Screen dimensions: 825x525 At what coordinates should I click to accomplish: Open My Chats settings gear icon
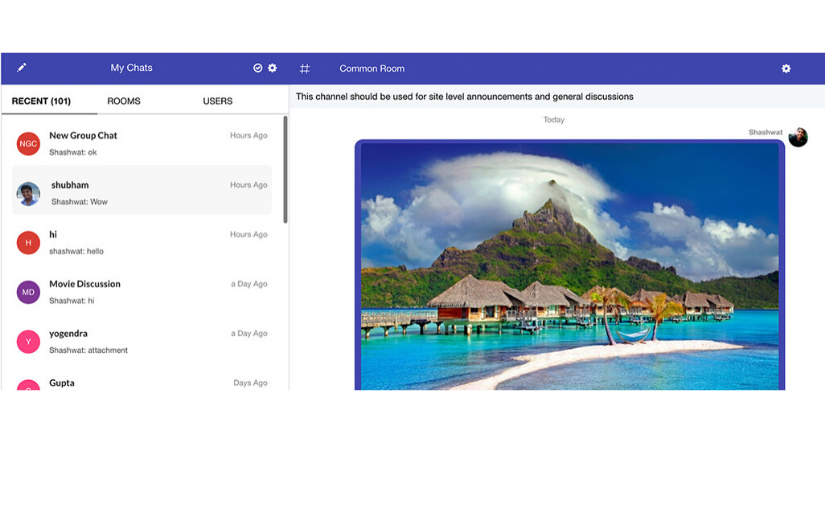coord(272,68)
